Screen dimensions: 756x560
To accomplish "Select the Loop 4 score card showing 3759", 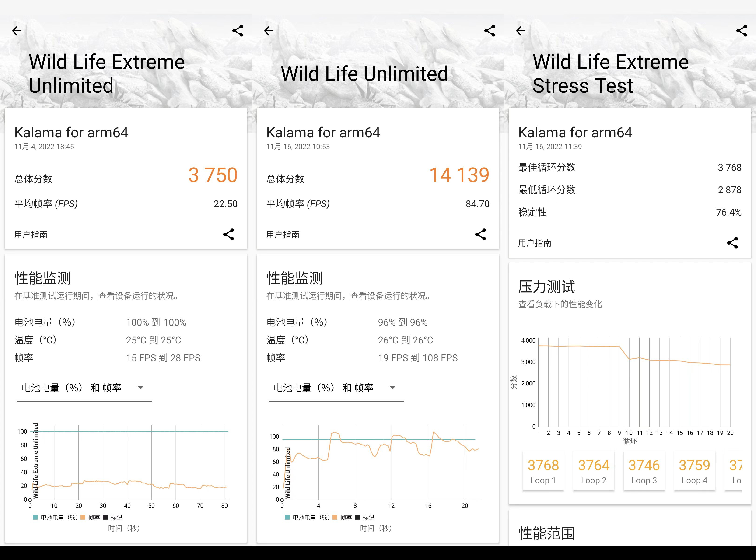I will 694,470.
